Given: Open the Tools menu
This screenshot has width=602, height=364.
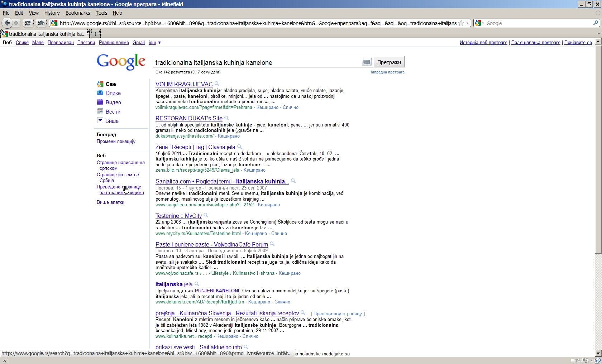Looking at the screenshot, I should pyautogui.click(x=101, y=13).
